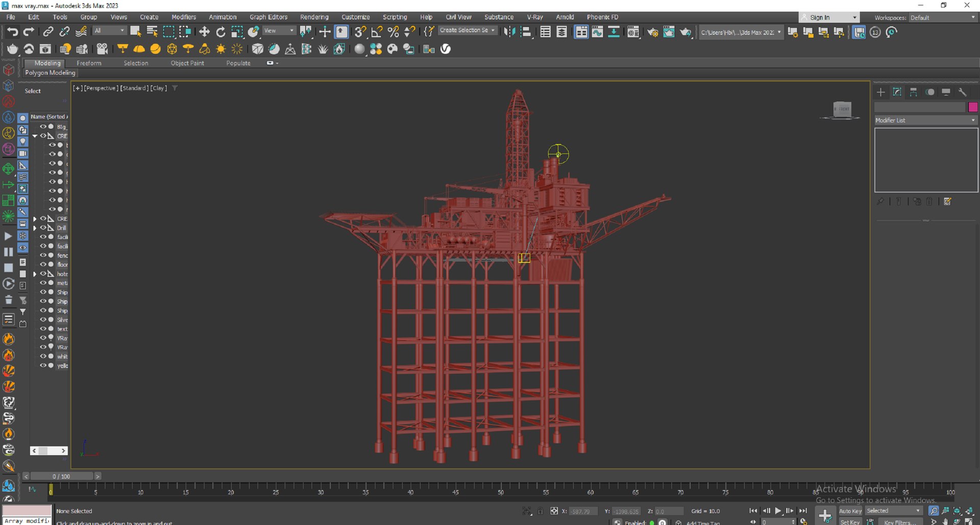Open the Rendering menu
This screenshot has width=980, height=525.
314,17
